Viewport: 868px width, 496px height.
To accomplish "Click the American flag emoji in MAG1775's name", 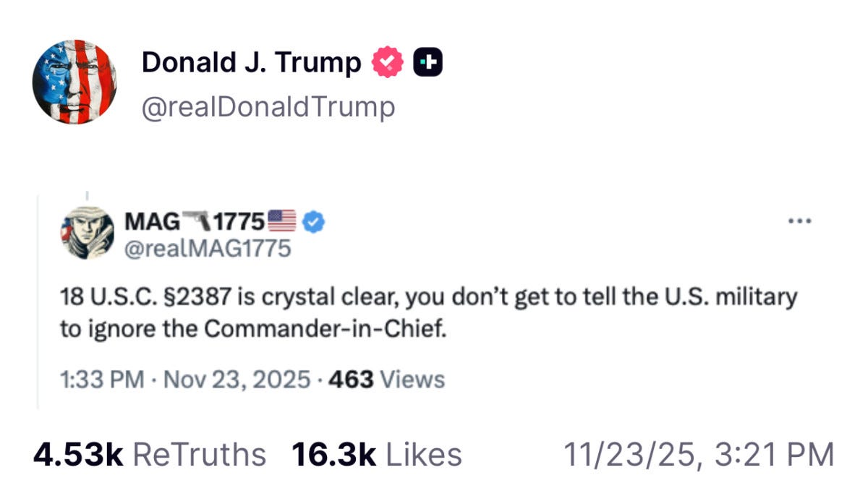I will click(283, 221).
